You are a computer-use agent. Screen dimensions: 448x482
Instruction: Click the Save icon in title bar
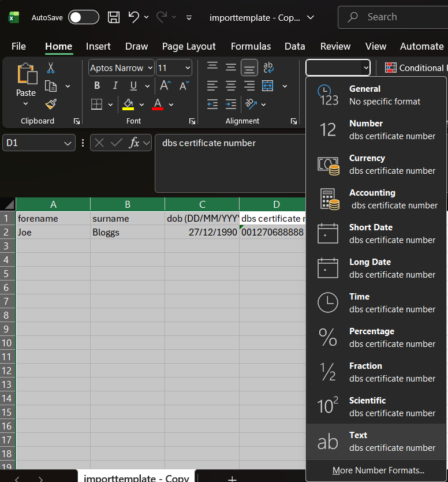114,17
